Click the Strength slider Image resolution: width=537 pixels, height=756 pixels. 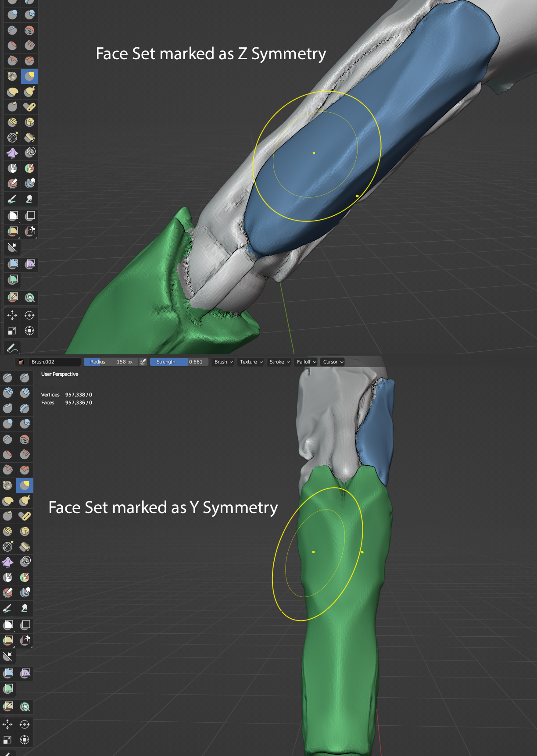point(179,362)
